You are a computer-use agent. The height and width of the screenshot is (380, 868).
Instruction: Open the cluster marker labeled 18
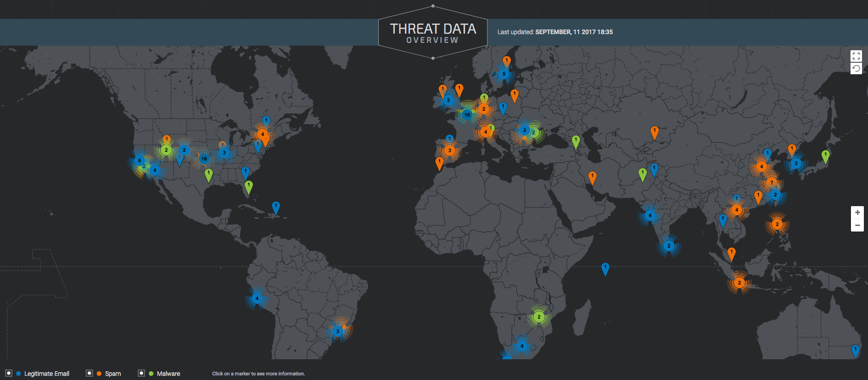(204, 159)
